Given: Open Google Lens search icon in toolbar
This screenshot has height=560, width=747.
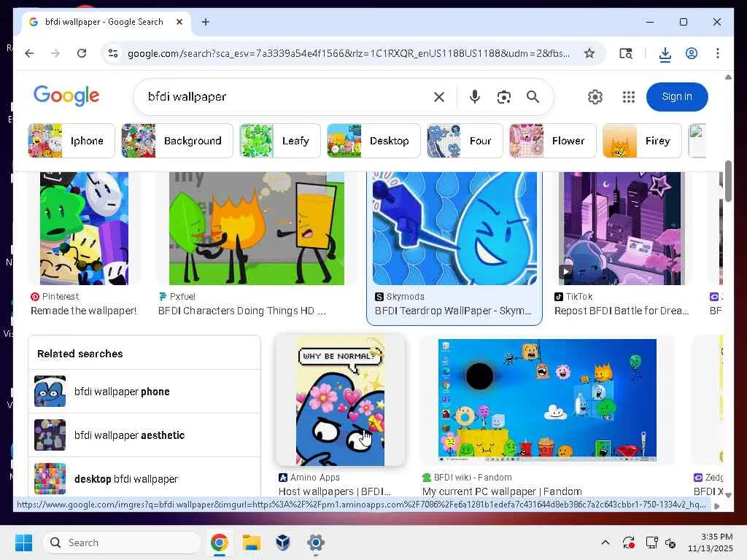Looking at the screenshot, I should (625, 53).
